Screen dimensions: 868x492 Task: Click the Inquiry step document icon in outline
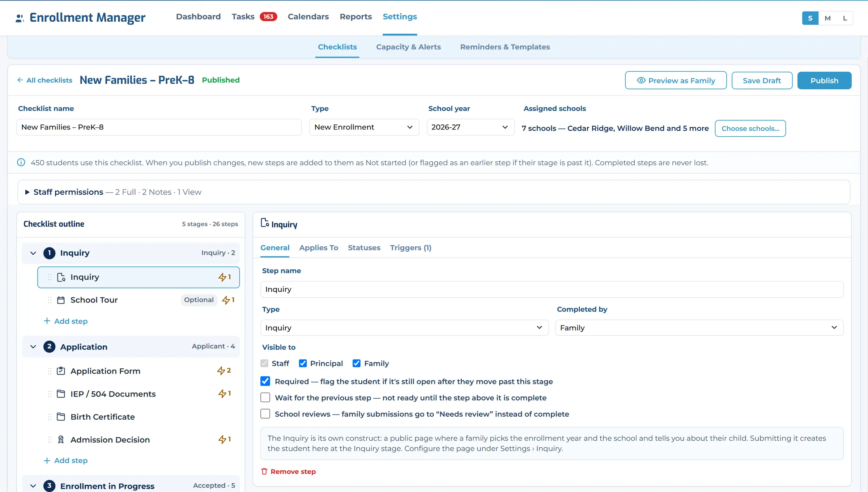point(61,277)
